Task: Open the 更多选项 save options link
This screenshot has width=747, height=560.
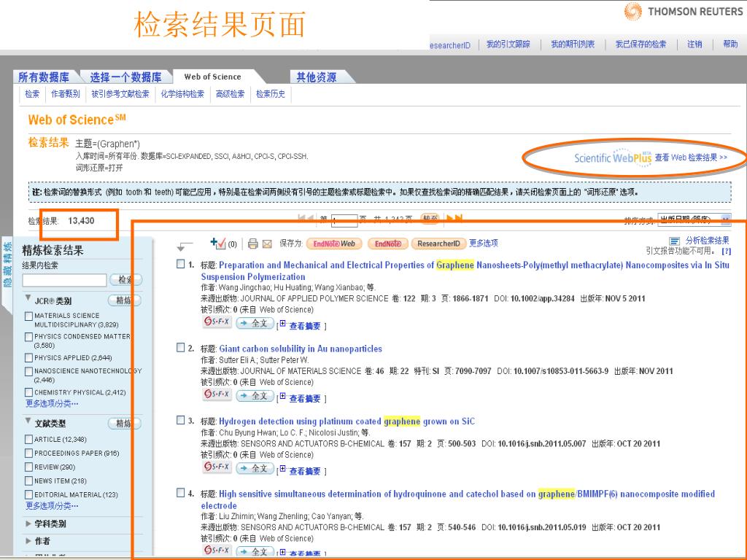Action: tap(484, 244)
